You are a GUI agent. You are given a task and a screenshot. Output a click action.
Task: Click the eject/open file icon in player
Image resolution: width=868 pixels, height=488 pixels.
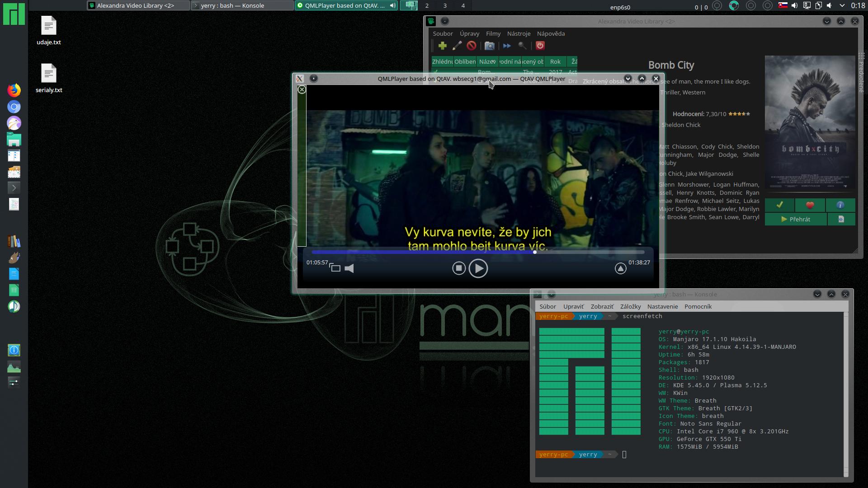tap(620, 268)
